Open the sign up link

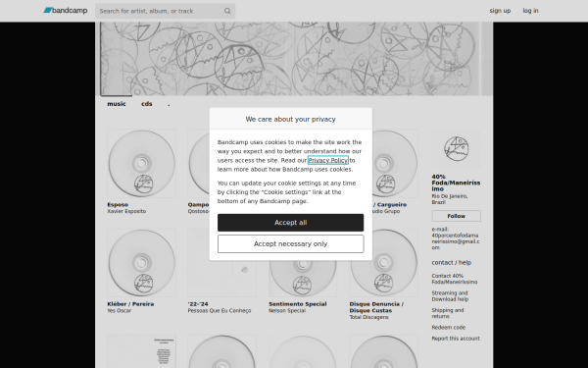[500, 11]
